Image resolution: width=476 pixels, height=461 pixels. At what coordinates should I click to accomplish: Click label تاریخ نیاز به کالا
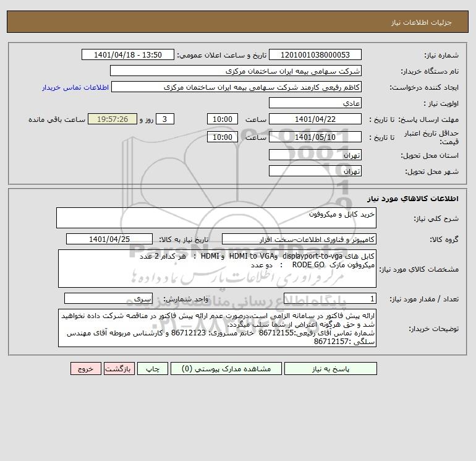click(184, 239)
